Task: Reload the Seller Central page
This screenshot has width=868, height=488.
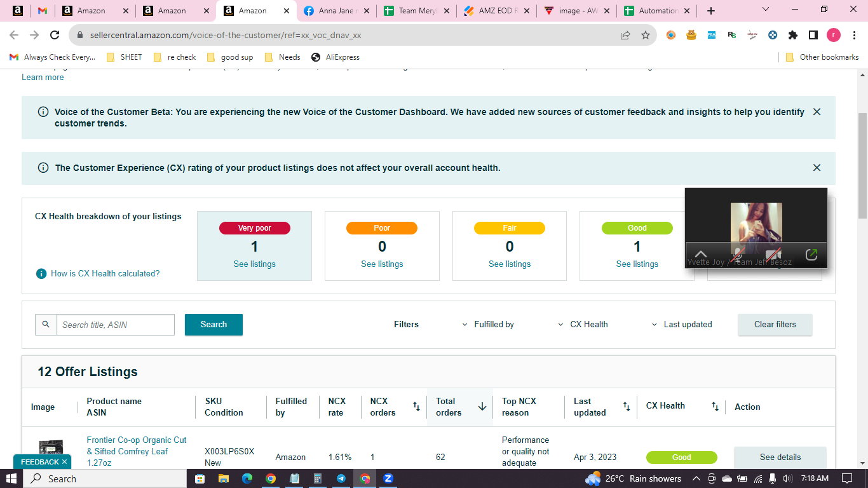Action: click(55, 36)
